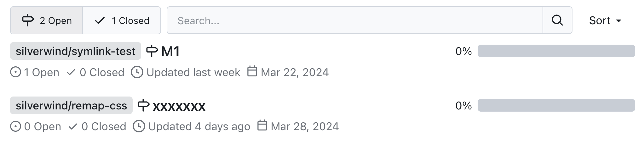Click the open-issue circle icon by 1 Open
Viewport: 644px width, 144px height.
click(x=15, y=72)
